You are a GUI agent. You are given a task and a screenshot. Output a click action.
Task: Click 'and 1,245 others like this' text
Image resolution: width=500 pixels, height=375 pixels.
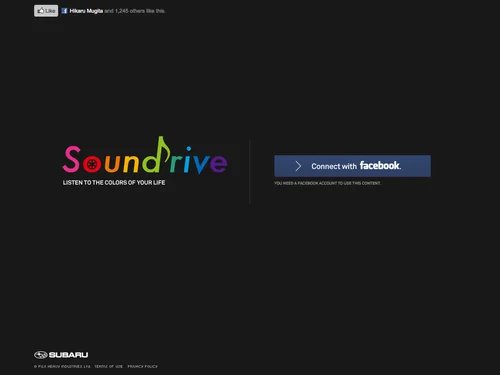tap(135, 11)
